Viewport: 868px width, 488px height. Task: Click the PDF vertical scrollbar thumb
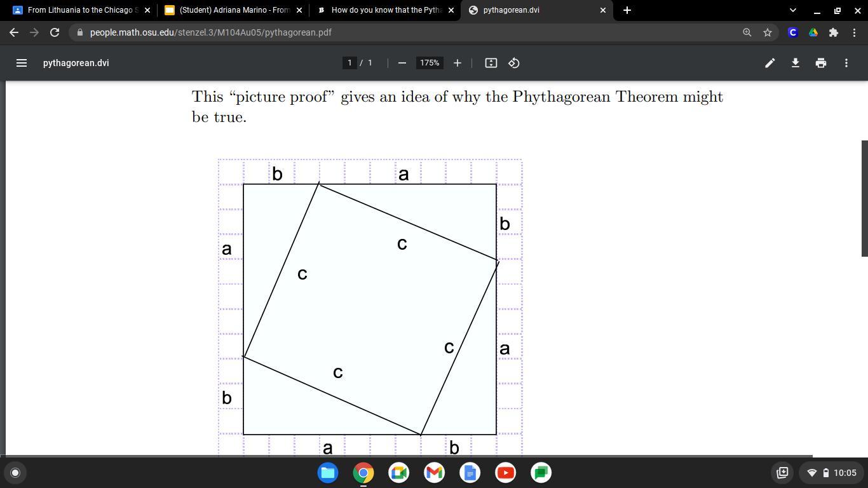tap(864, 198)
